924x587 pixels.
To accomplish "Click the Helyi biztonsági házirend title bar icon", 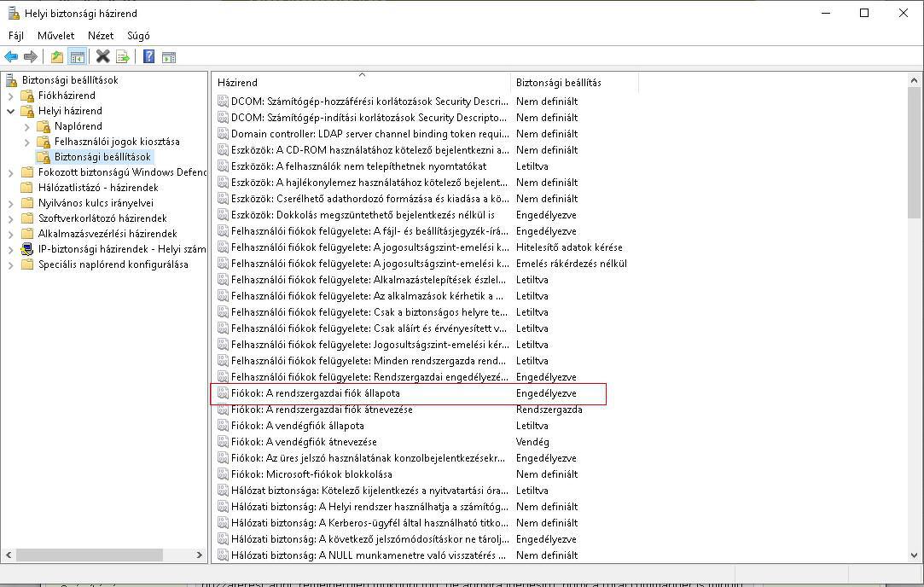I will tap(13, 13).
